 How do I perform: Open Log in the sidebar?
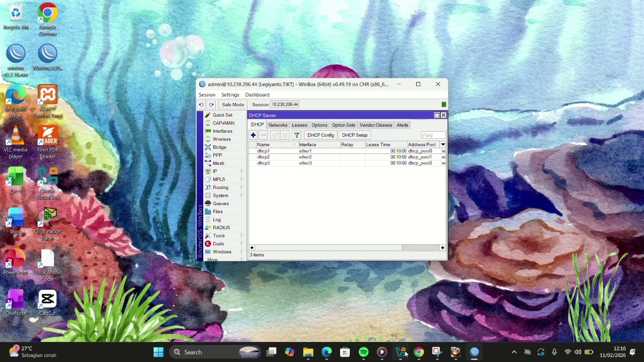click(x=216, y=220)
